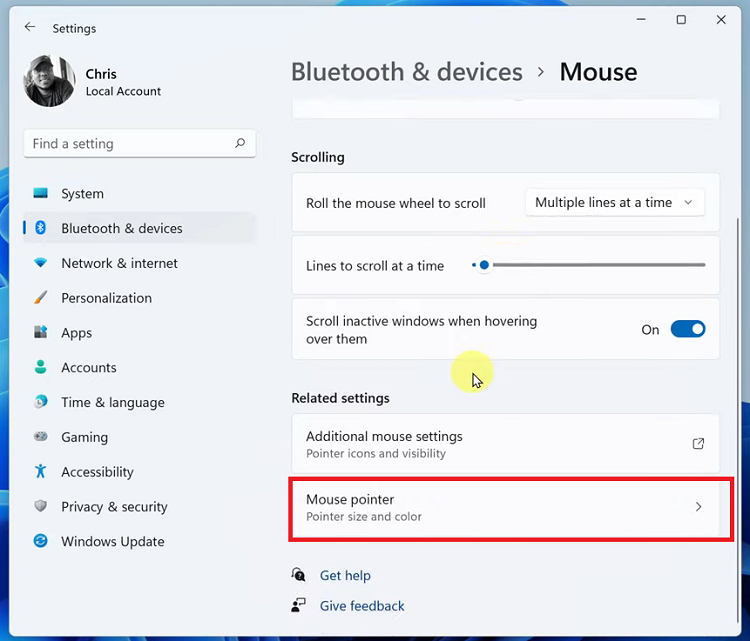Click the Network wifi icon

point(41,263)
